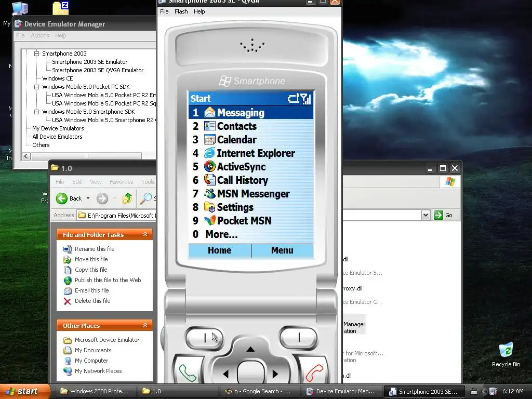Viewport: 532px width, 399px height.
Task: Switch to Windows 2000 Profe... taskbar button
Action: click(x=96, y=391)
